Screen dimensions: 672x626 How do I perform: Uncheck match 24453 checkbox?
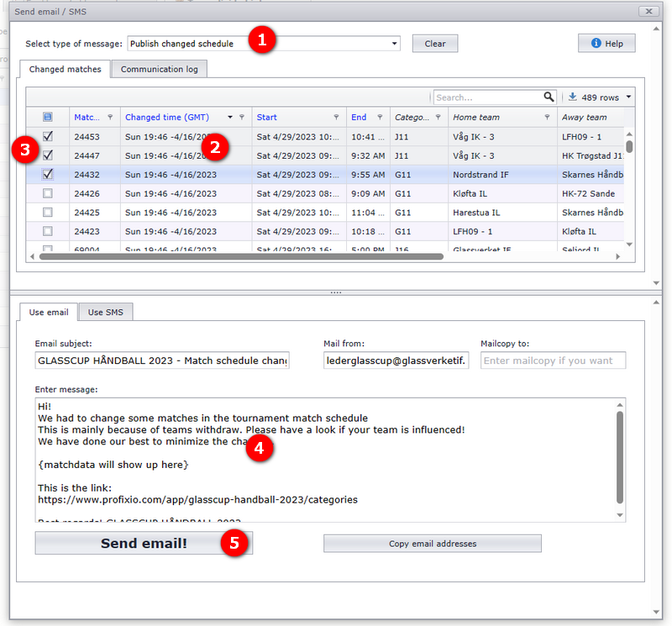pos(48,136)
